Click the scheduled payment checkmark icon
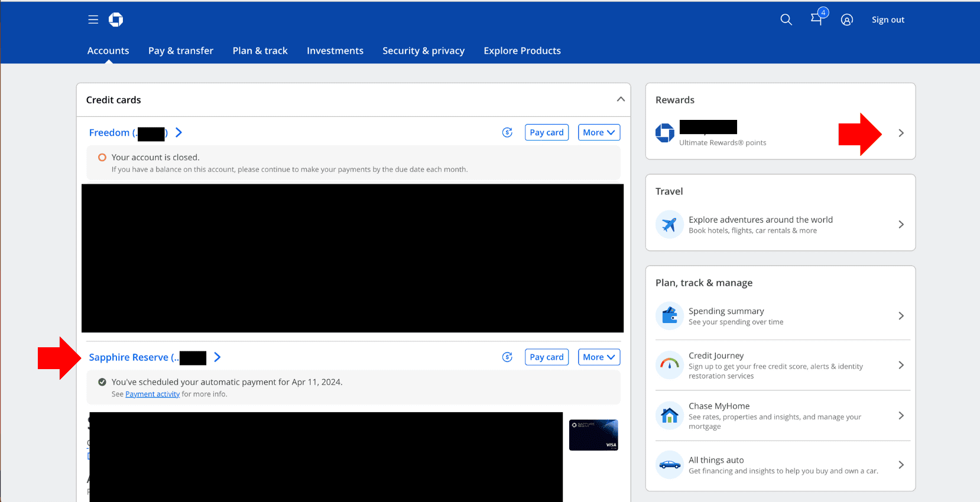The height and width of the screenshot is (502, 980). pyautogui.click(x=102, y=382)
